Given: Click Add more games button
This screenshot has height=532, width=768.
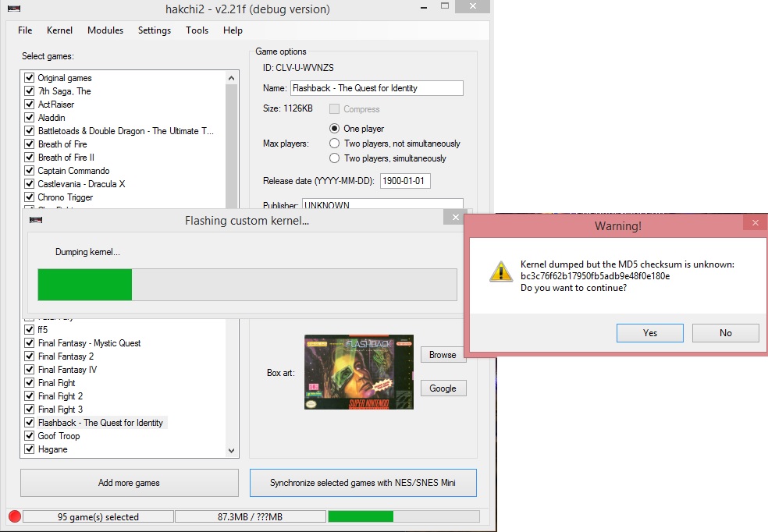Looking at the screenshot, I should click(x=129, y=483).
